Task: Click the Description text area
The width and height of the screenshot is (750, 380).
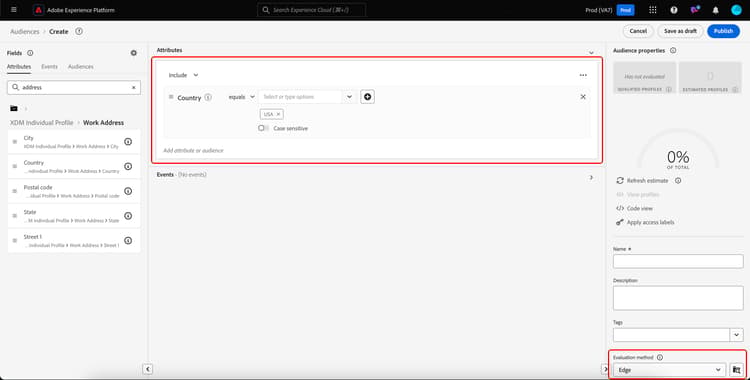Action: (x=678, y=298)
